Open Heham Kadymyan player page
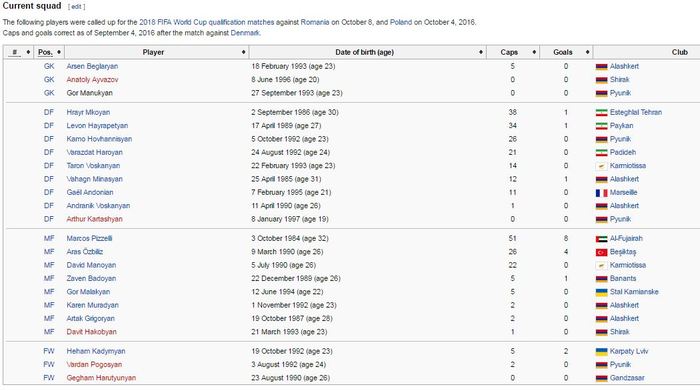 click(96, 351)
